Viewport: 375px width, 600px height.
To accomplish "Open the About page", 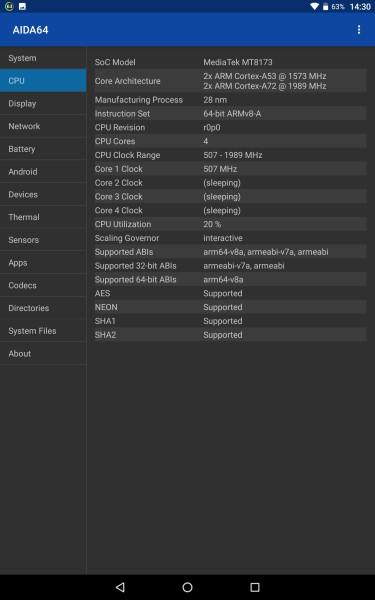I will (x=43, y=354).
